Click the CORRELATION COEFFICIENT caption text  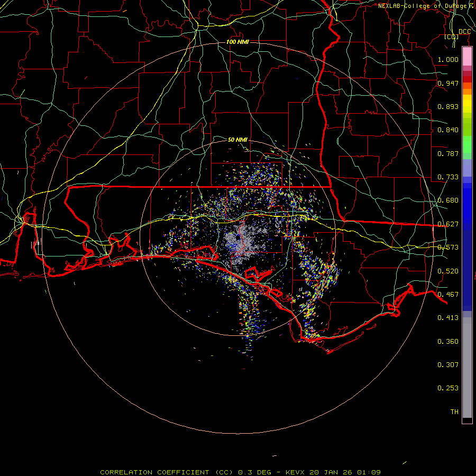pos(154,472)
